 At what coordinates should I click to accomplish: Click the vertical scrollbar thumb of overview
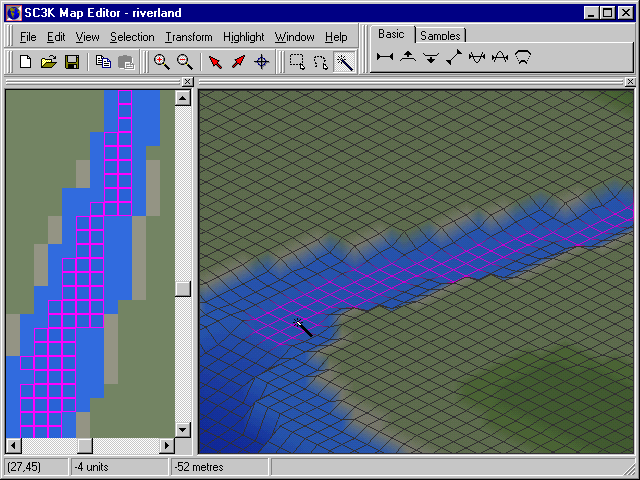[x=183, y=289]
